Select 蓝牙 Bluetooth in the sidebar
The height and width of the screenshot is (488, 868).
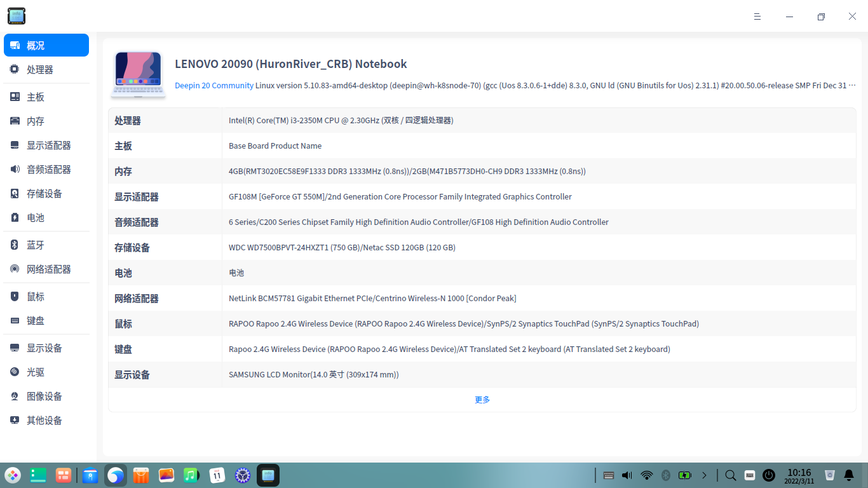tap(46, 245)
